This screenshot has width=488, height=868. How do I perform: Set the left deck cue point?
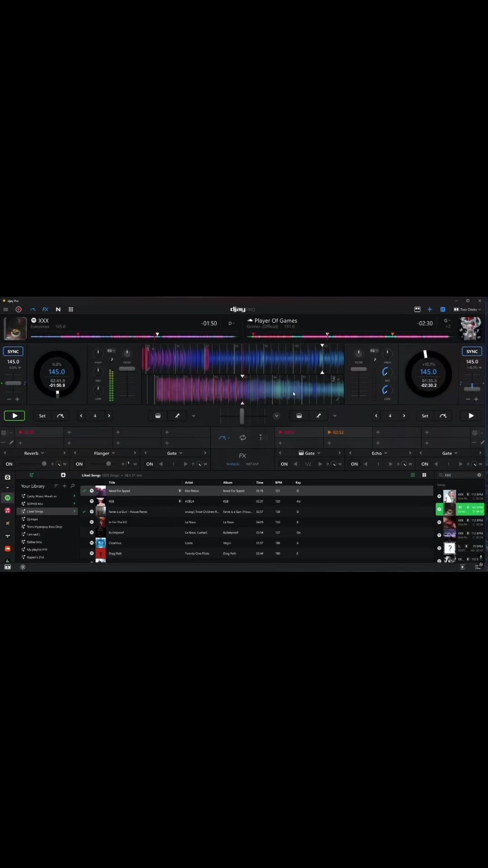[42, 416]
